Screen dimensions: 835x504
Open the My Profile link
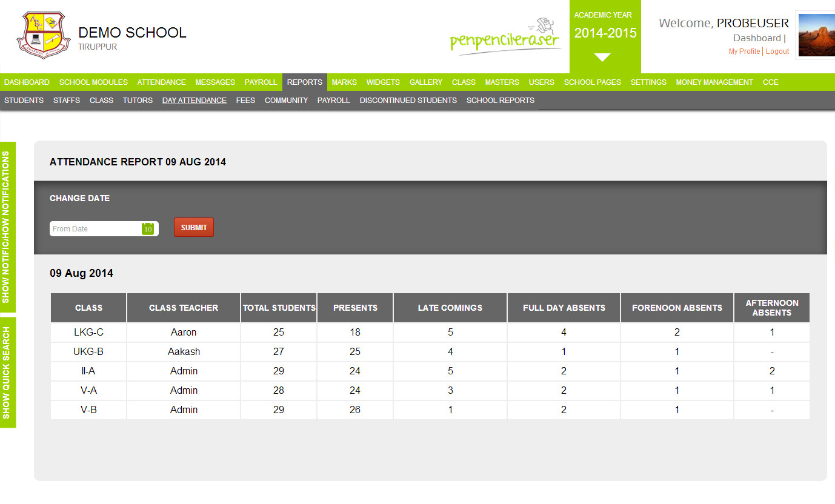pos(744,51)
